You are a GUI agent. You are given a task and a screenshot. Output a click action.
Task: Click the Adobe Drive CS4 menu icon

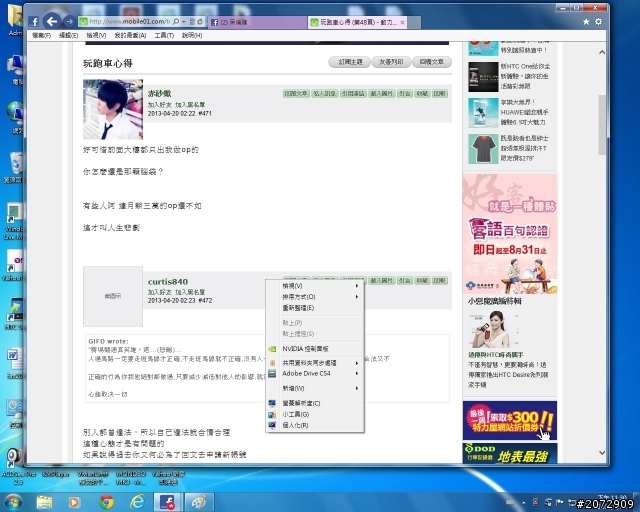272,374
